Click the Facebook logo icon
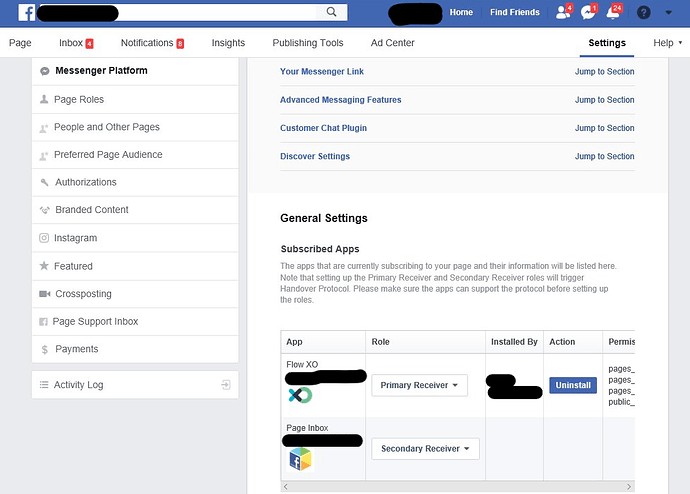This screenshot has height=494, width=690. pos(26,12)
